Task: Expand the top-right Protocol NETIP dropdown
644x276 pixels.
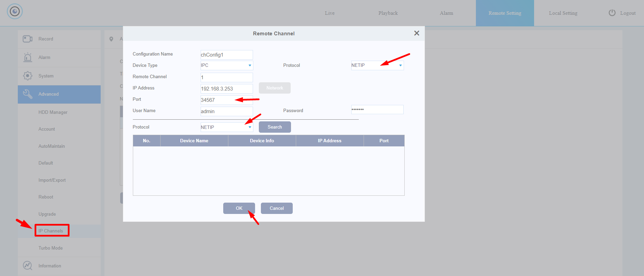Action: pyautogui.click(x=377, y=65)
